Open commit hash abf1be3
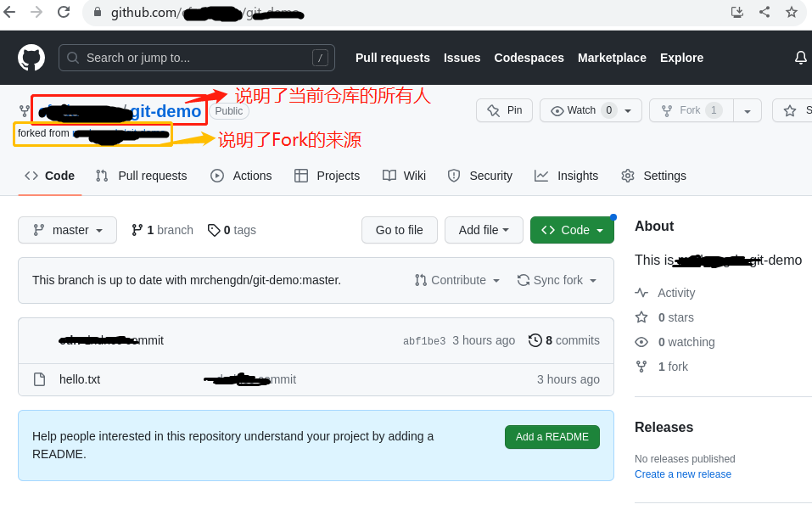Viewport: 812px width, 510px height. (x=424, y=340)
